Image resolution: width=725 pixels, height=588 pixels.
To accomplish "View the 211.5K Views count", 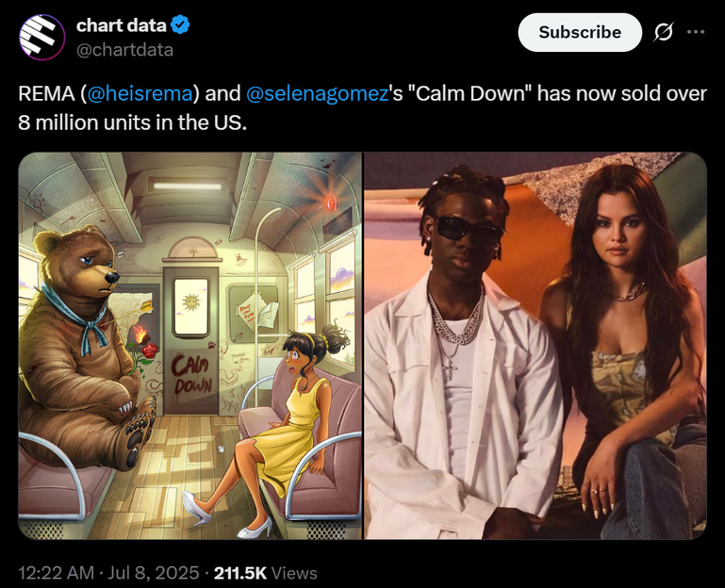I will [267, 572].
